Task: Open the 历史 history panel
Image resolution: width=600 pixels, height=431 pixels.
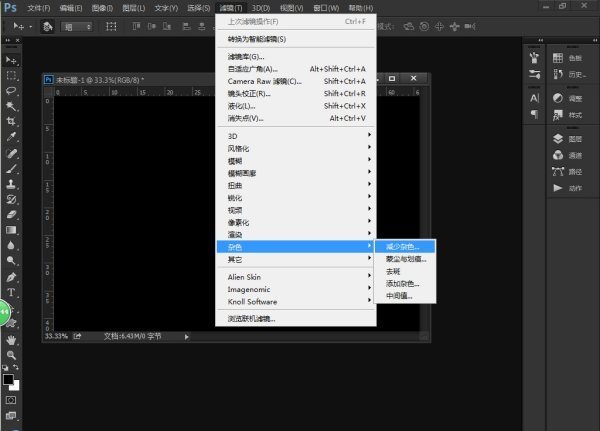Action: (569, 74)
